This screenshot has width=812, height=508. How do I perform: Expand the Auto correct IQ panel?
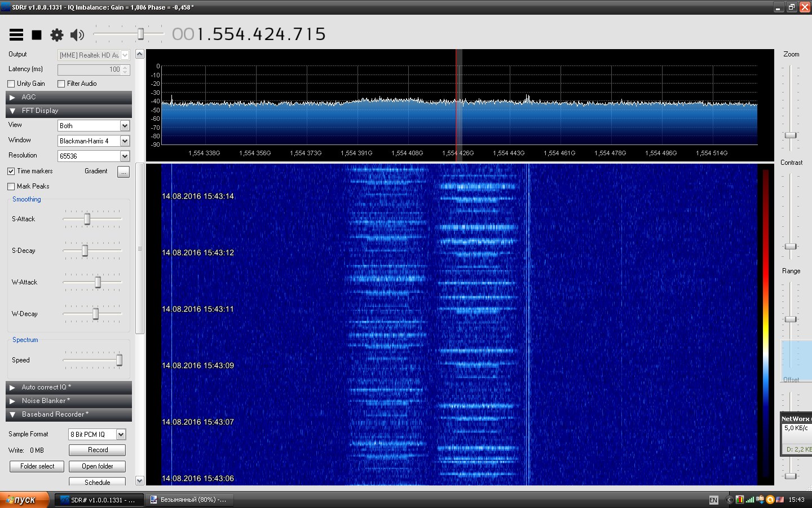pos(69,387)
